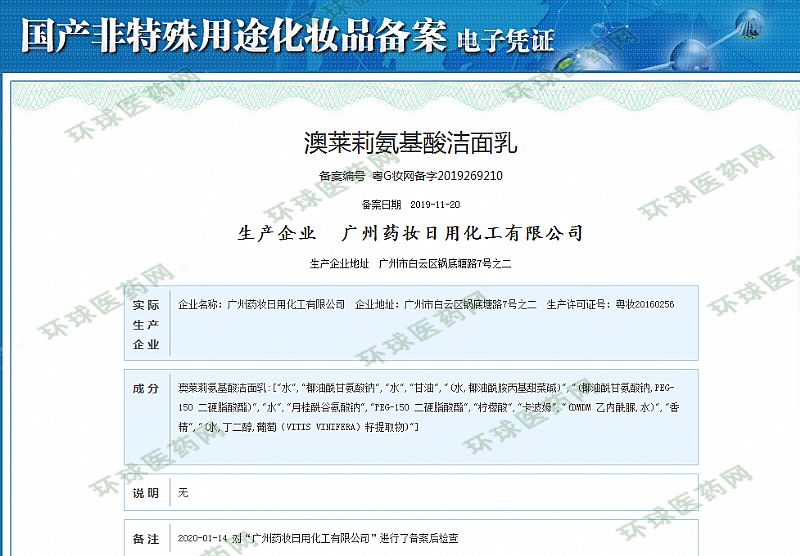
Task: Select the filing date 2019-11-20
Action: (x=435, y=203)
